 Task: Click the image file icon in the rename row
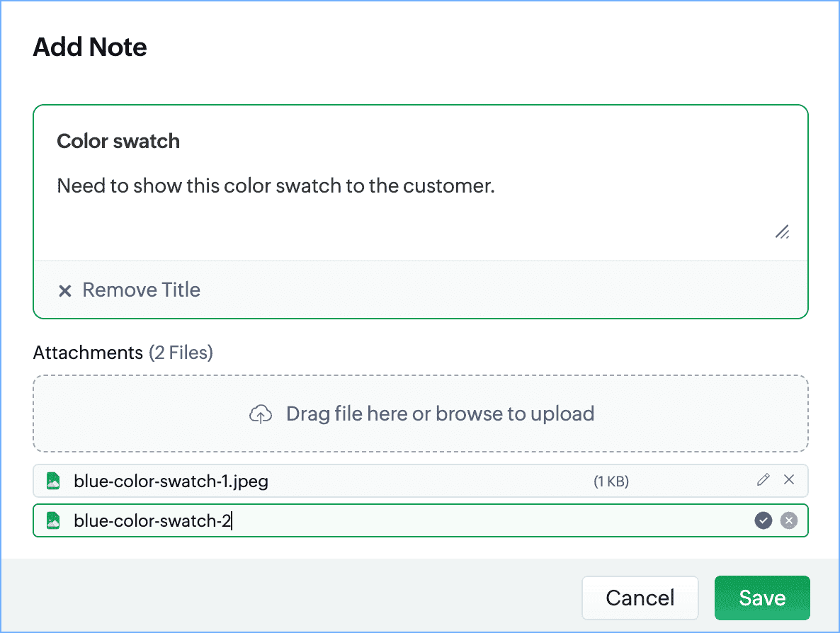[53, 521]
